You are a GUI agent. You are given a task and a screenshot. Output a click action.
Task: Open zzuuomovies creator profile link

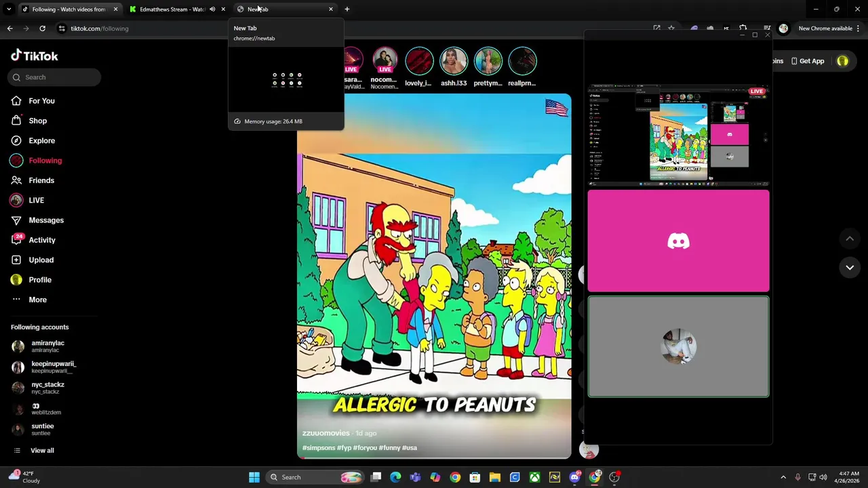[x=326, y=433]
